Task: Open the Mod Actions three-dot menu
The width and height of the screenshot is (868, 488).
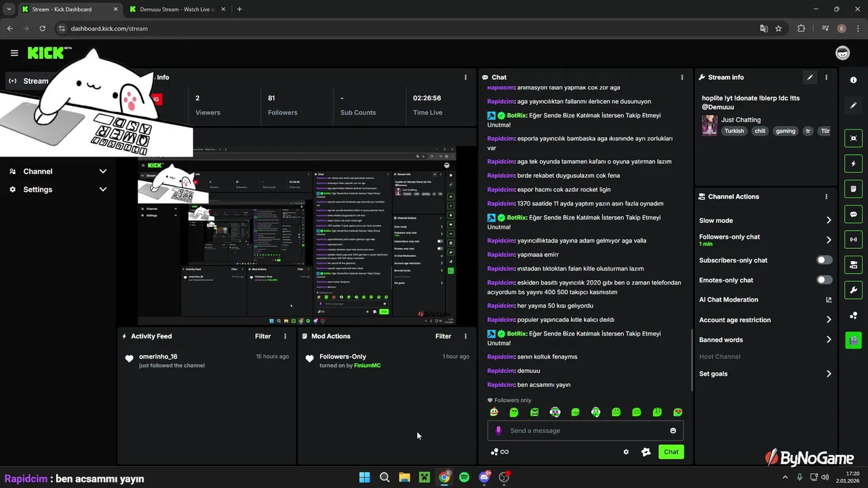Action: pyautogui.click(x=465, y=336)
